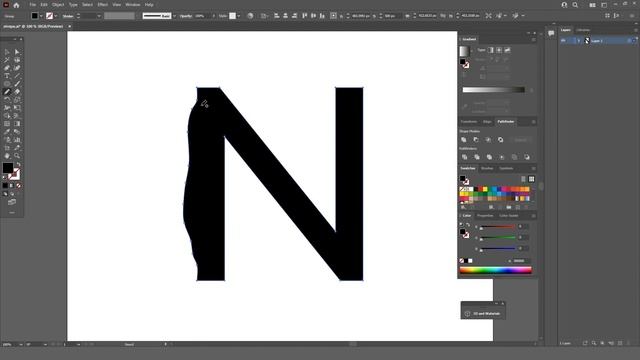Open the stroke color dropdown in control bar
The height and width of the screenshot is (360, 640).
pos(56,16)
